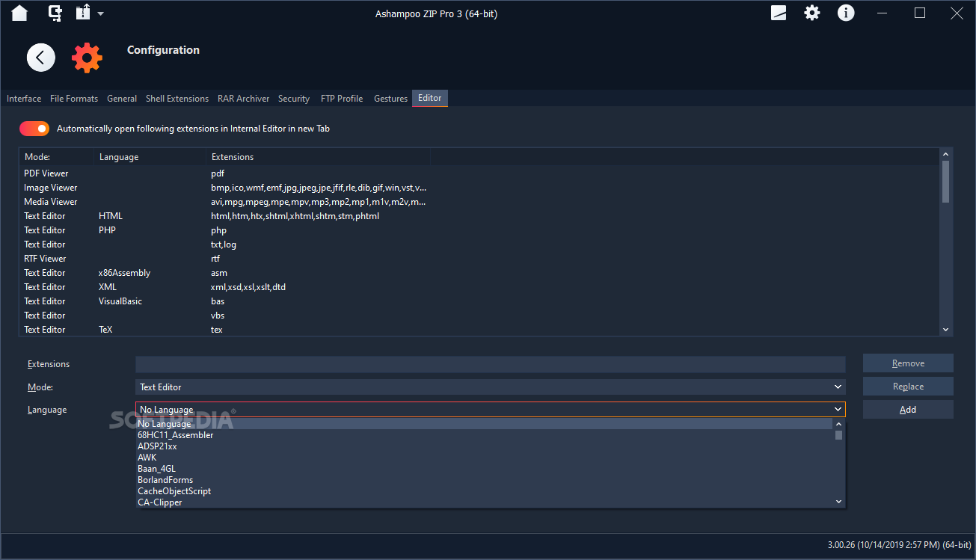Choose 'No Language' in the dropdown list

pyautogui.click(x=485, y=424)
